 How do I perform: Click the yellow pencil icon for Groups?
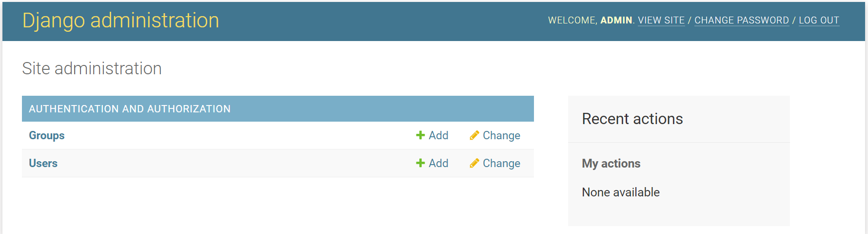(x=474, y=135)
